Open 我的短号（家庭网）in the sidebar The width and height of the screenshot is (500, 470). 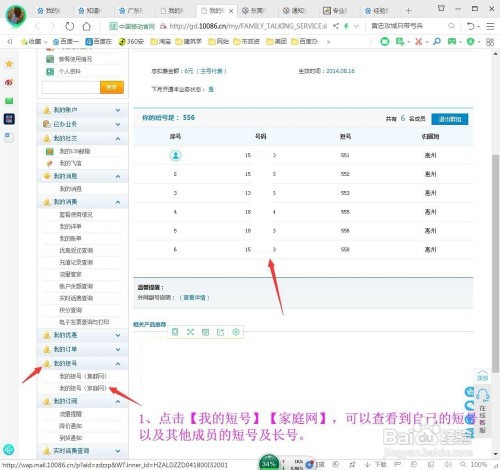tap(83, 388)
